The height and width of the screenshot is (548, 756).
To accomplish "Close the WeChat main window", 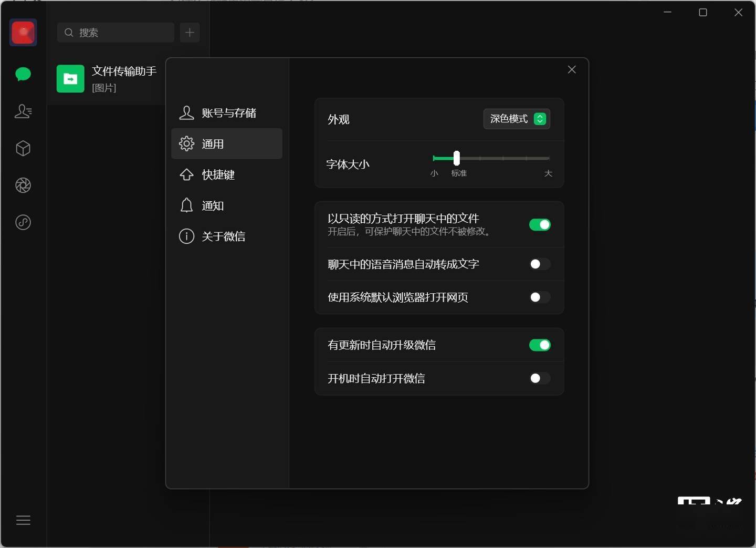I will pos(738,12).
